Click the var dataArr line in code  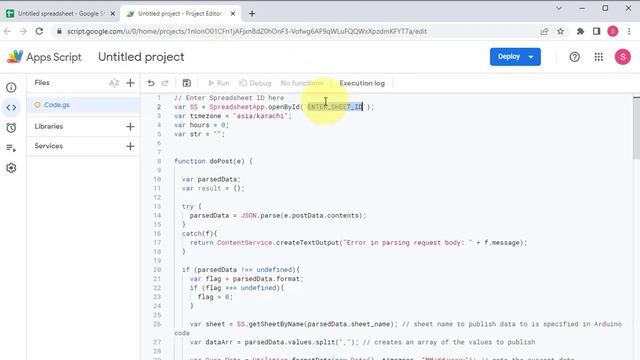pyautogui.click(x=362, y=342)
